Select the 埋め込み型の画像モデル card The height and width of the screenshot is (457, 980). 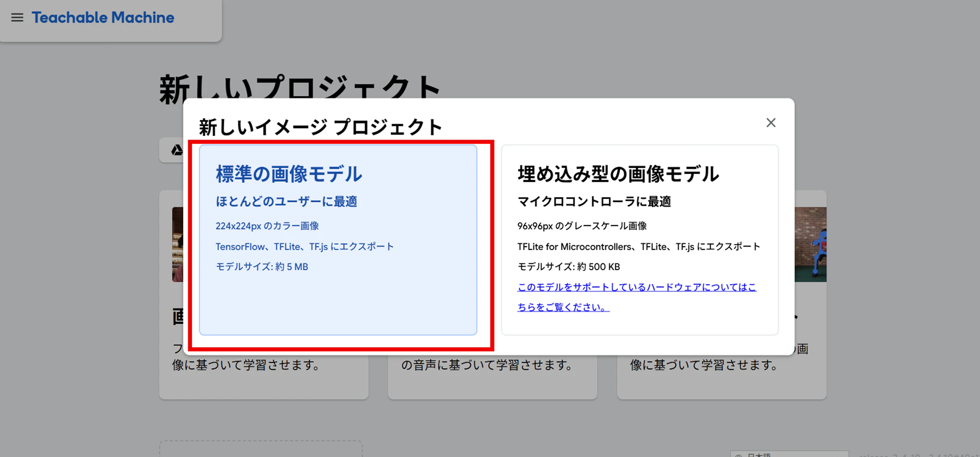640,240
